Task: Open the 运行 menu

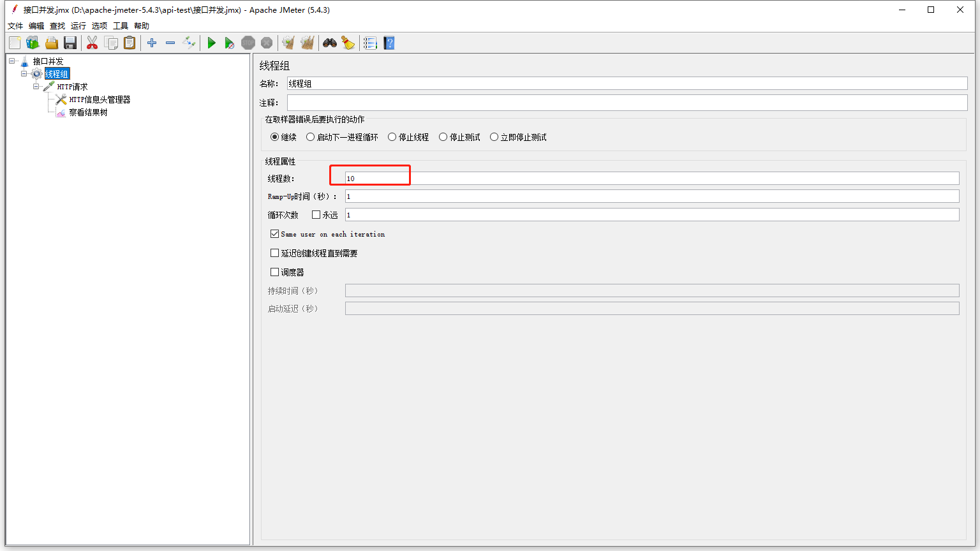Action: (x=78, y=26)
